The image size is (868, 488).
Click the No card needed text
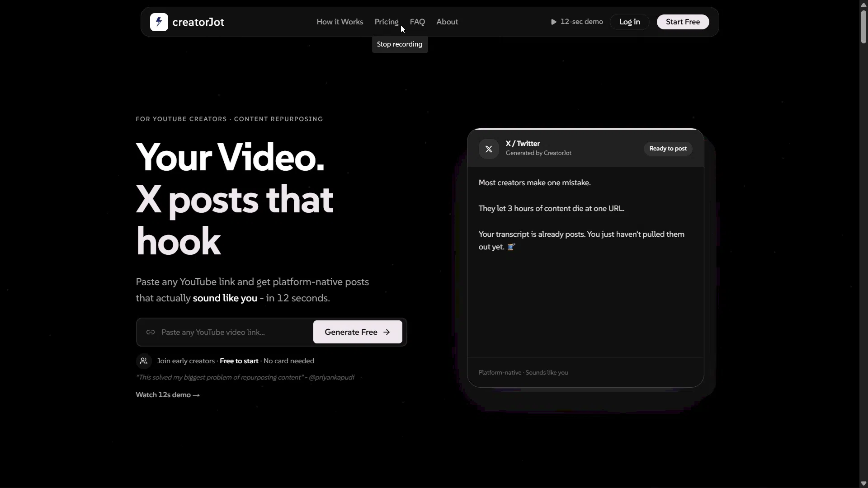coord(289,361)
